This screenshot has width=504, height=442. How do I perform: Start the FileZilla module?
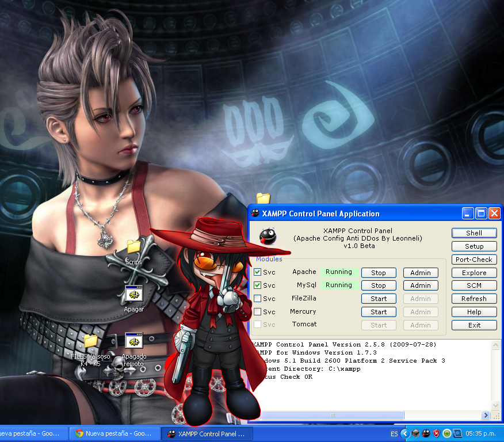pos(378,299)
